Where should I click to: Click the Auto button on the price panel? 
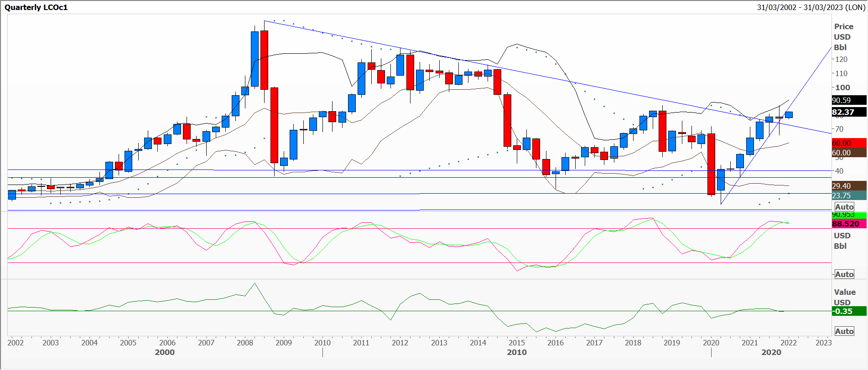pyautogui.click(x=844, y=207)
